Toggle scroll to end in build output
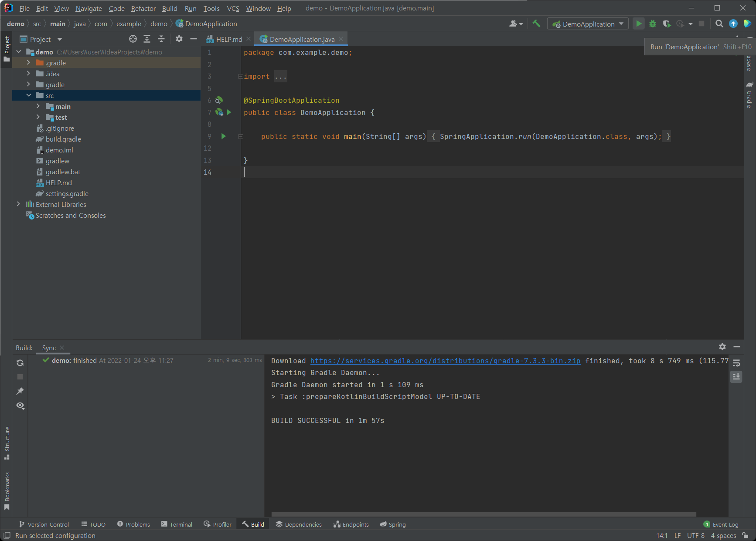The height and width of the screenshot is (541, 756). click(x=736, y=376)
